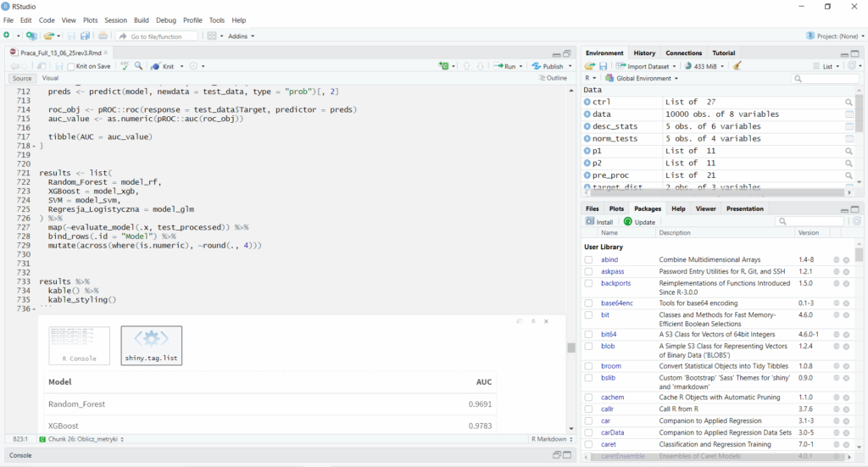Check the askpass package checkbox
Viewport: 868px width, 467px height.
pos(588,272)
